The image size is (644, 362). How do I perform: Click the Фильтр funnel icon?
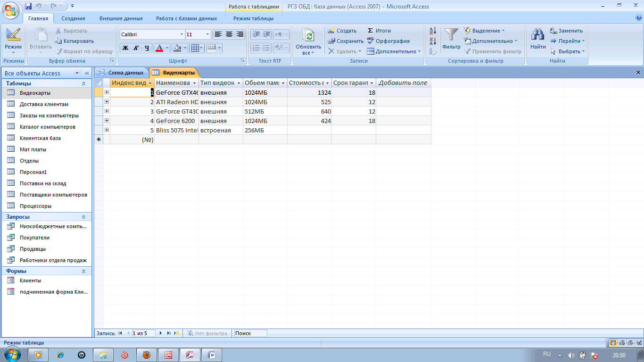pyautogui.click(x=451, y=34)
